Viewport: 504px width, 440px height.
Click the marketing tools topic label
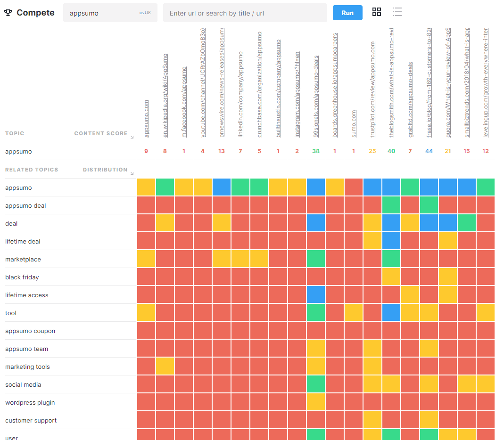(27, 367)
